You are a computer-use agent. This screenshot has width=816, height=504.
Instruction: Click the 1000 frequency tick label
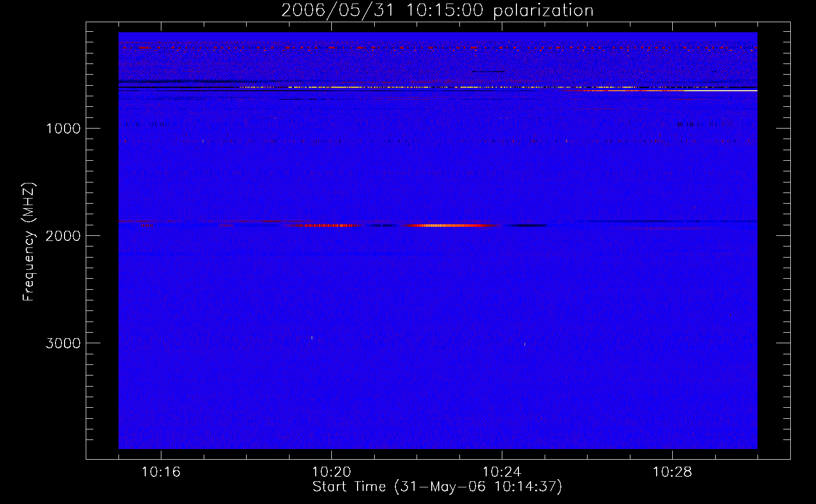coord(63,129)
